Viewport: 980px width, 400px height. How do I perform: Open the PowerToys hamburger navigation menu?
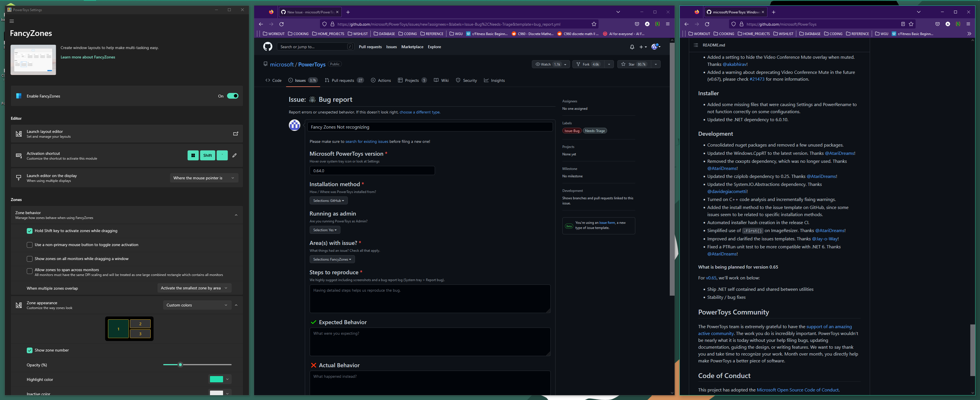[x=12, y=21]
